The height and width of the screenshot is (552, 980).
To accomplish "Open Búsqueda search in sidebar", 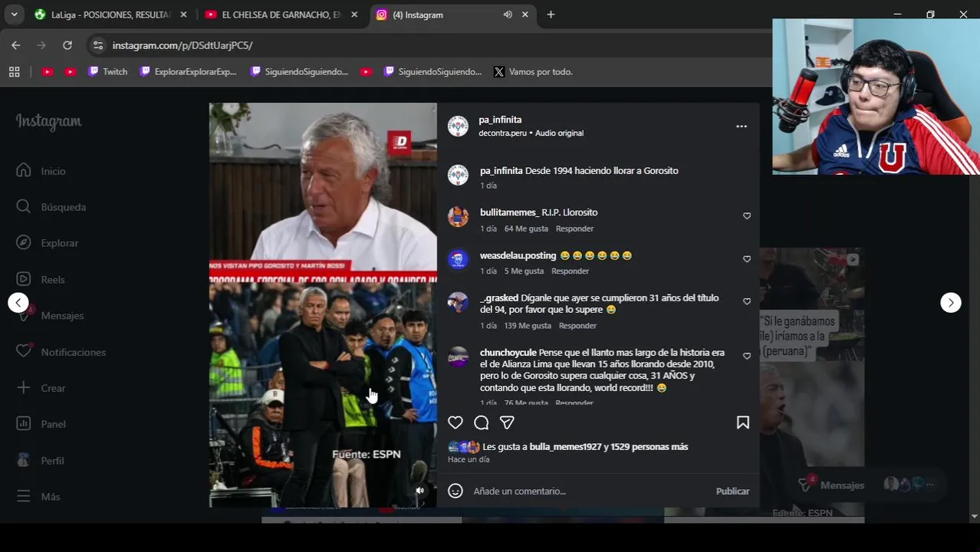I will (x=51, y=207).
